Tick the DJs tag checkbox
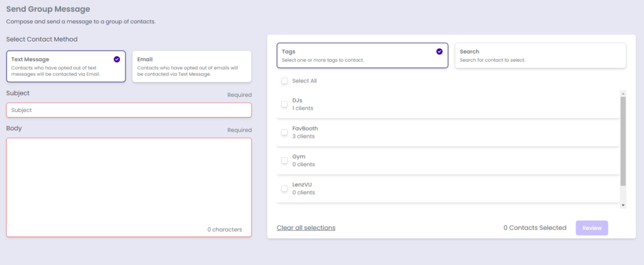The image size is (644, 265). coord(284,104)
